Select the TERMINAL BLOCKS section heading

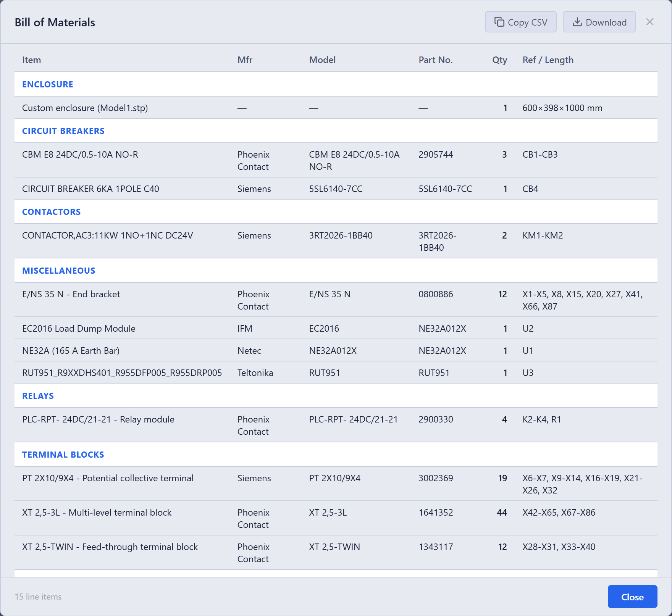[x=63, y=455]
